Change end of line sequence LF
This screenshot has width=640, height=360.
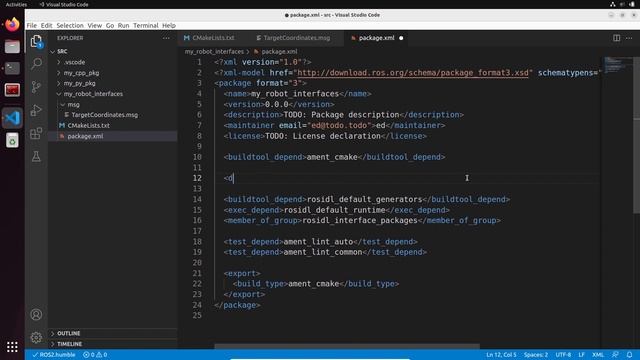(x=581, y=355)
